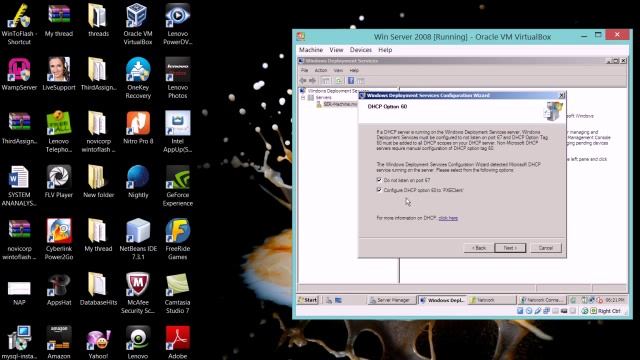Launch FLV Player desktop icon
Viewport: 640px width, 360px height.
pos(59,182)
